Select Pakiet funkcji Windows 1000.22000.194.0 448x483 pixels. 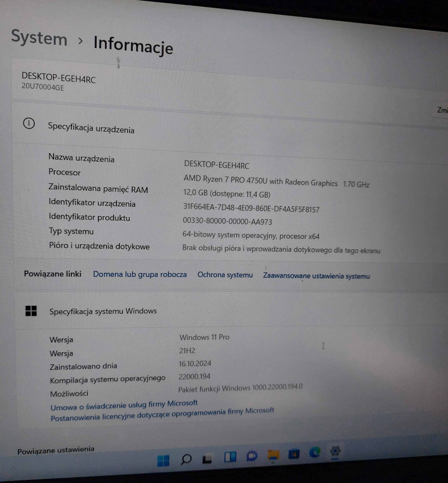(x=241, y=388)
